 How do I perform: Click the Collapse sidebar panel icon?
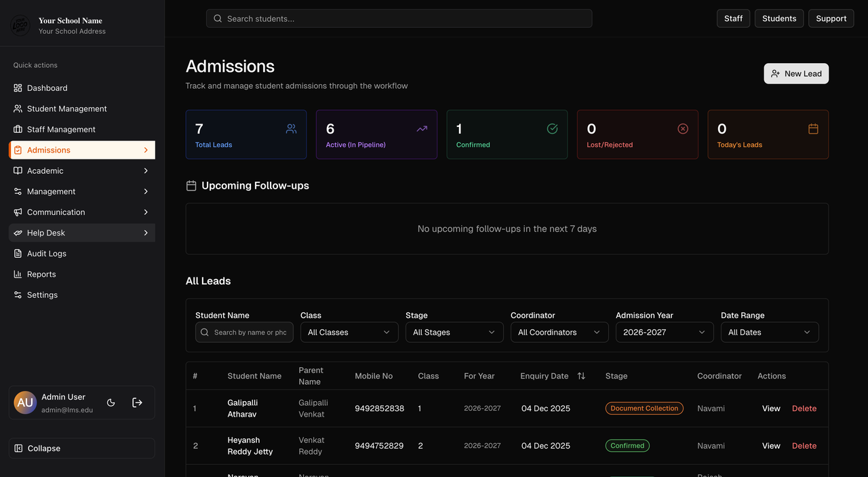19,449
